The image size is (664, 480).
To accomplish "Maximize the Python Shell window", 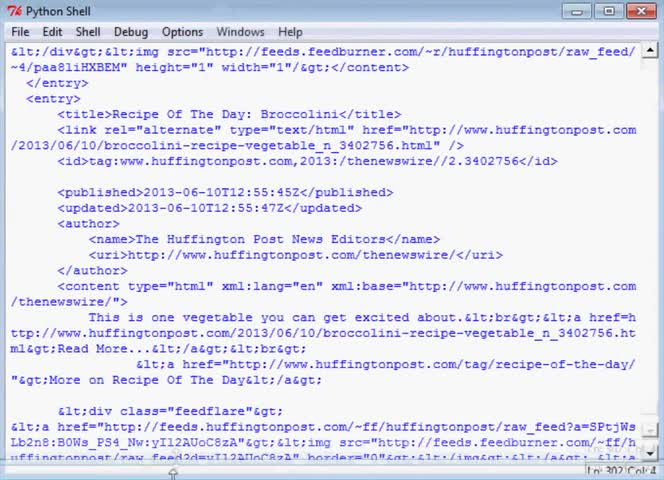I will [x=609, y=11].
